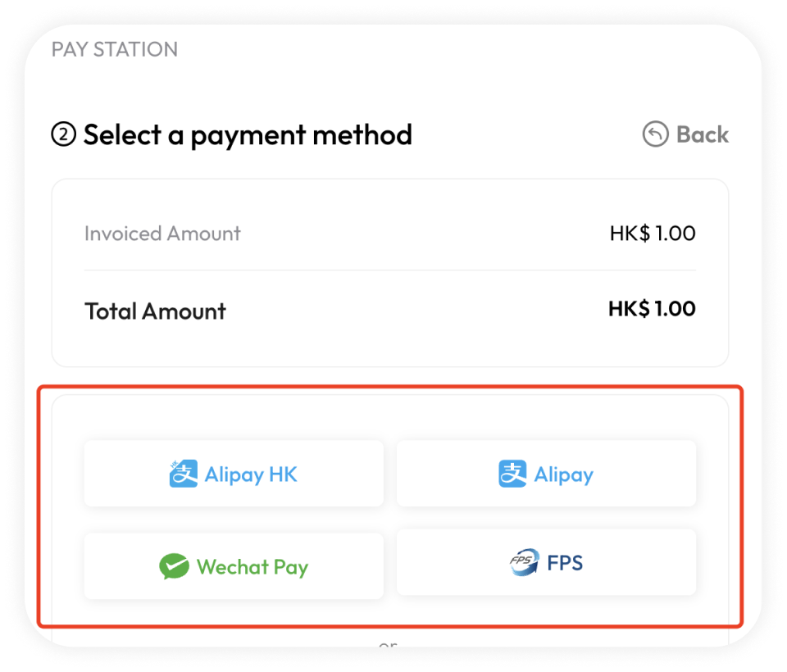The width and height of the screenshot is (787, 672).
Task: Choose the Alipay HK text label
Action: click(x=251, y=474)
